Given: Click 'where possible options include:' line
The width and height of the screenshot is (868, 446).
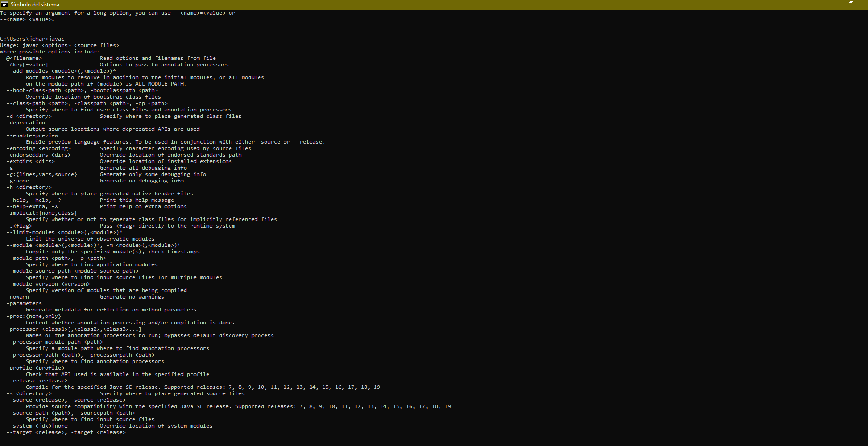Looking at the screenshot, I should [50, 52].
